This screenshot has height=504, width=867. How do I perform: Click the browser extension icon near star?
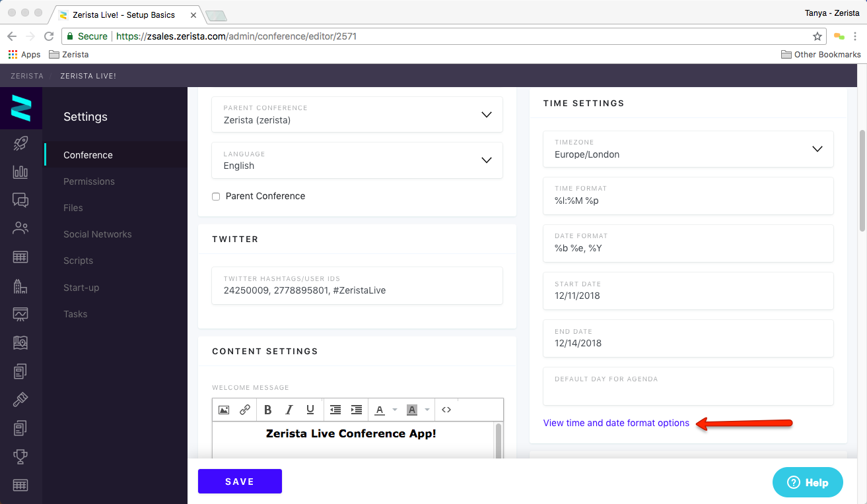pos(839,36)
